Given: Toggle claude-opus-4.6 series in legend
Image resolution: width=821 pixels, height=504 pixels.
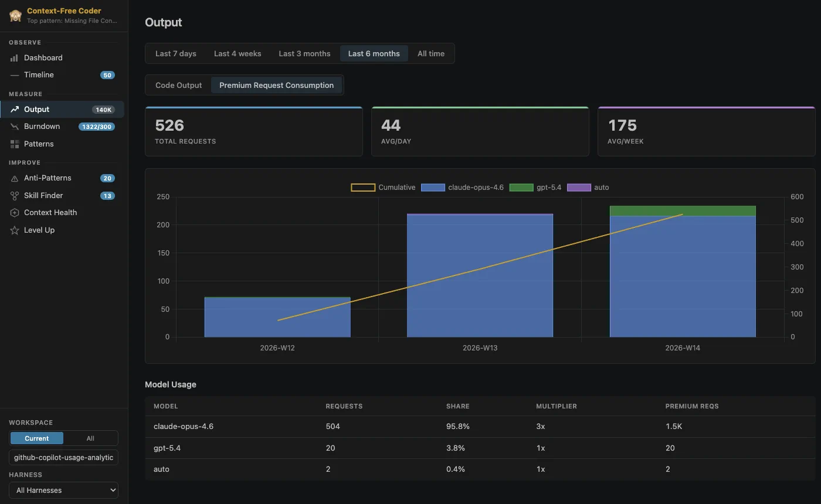Looking at the screenshot, I should click(x=463, y=188).
